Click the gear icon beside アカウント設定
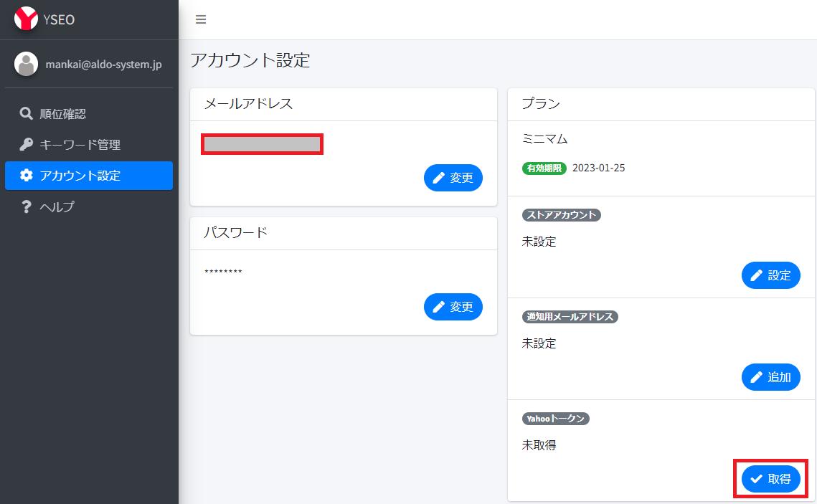The width and height of the screenshot is (817, 504). point(26,176)
